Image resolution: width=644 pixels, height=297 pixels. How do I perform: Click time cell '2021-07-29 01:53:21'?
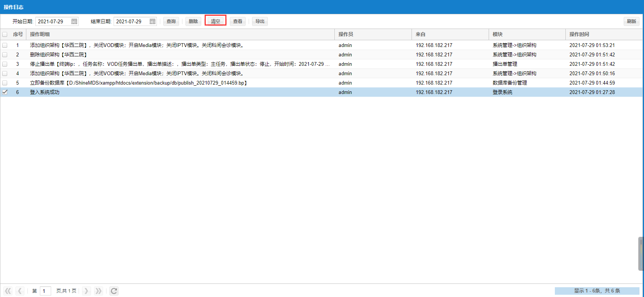click(592, 45)
